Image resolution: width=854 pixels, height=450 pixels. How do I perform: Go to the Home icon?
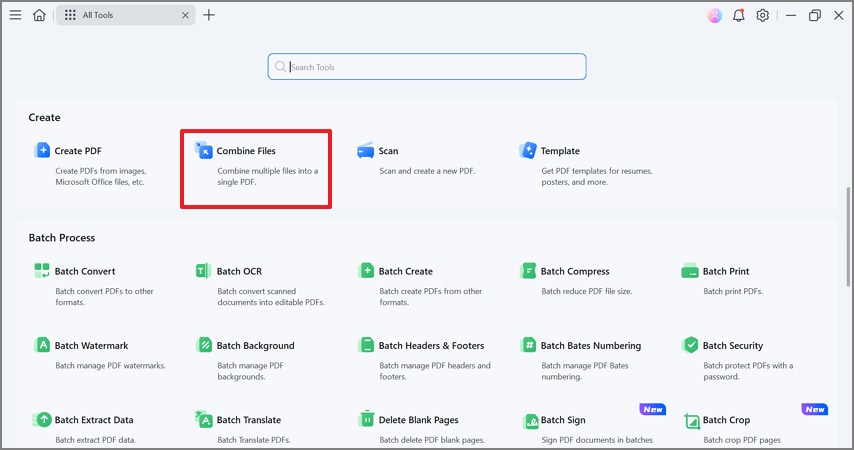pos(39,15)
